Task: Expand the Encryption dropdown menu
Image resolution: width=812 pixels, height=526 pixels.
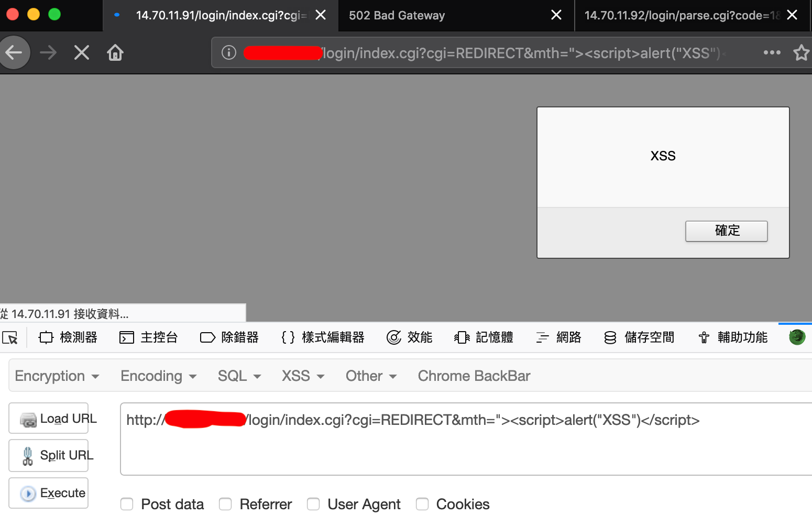Action: click(57, 376)
